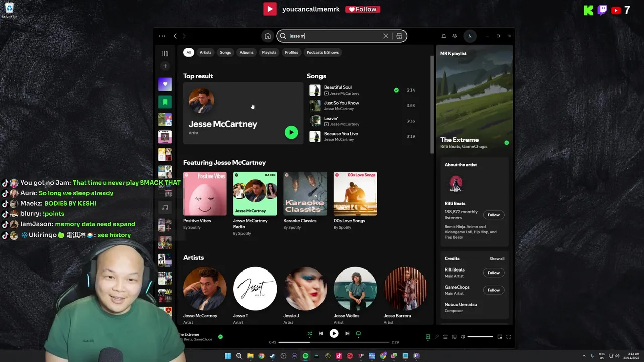
Task: Open Connect to a device
Action: coord(454,337)
